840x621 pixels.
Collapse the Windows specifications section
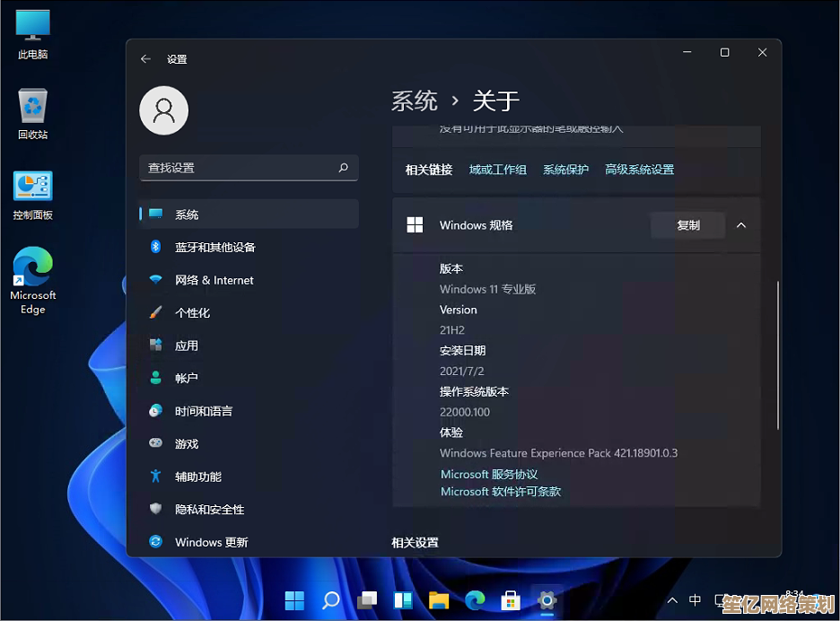741,225
